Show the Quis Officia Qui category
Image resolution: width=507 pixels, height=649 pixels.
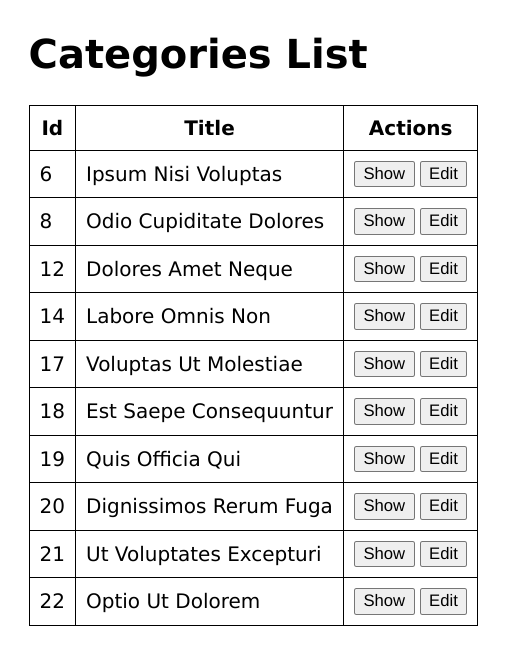(384, 459)
